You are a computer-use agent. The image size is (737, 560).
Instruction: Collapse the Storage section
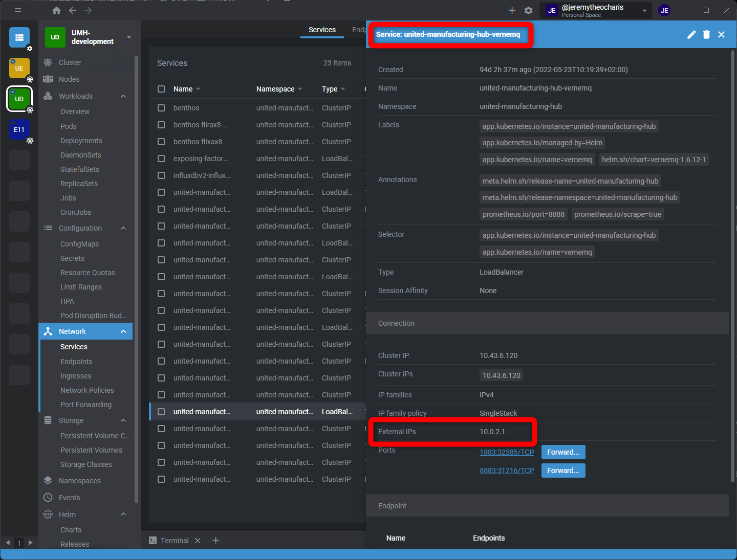point(123,420)
